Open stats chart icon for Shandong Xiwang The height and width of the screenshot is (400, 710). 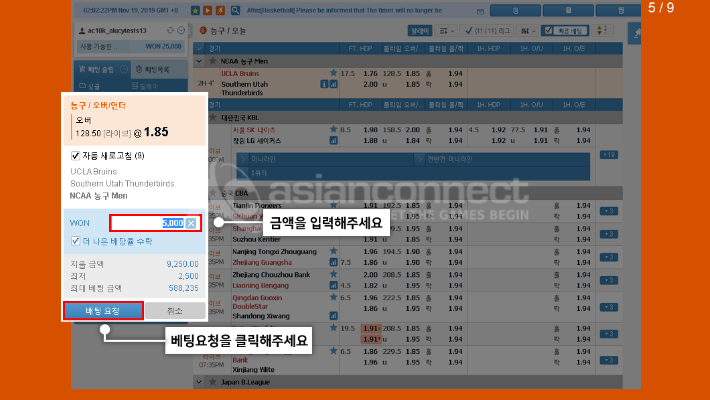tap(334, 316)
